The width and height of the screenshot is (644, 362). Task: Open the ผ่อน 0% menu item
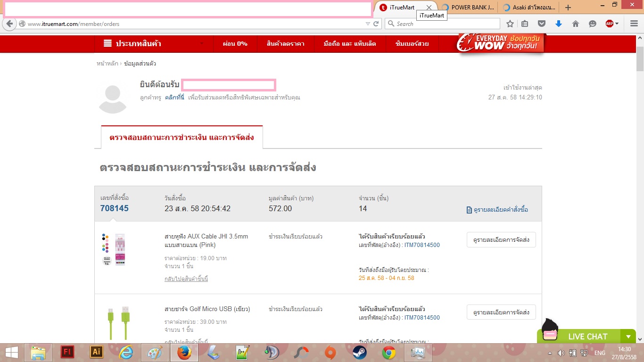click(x=235, y=43)
